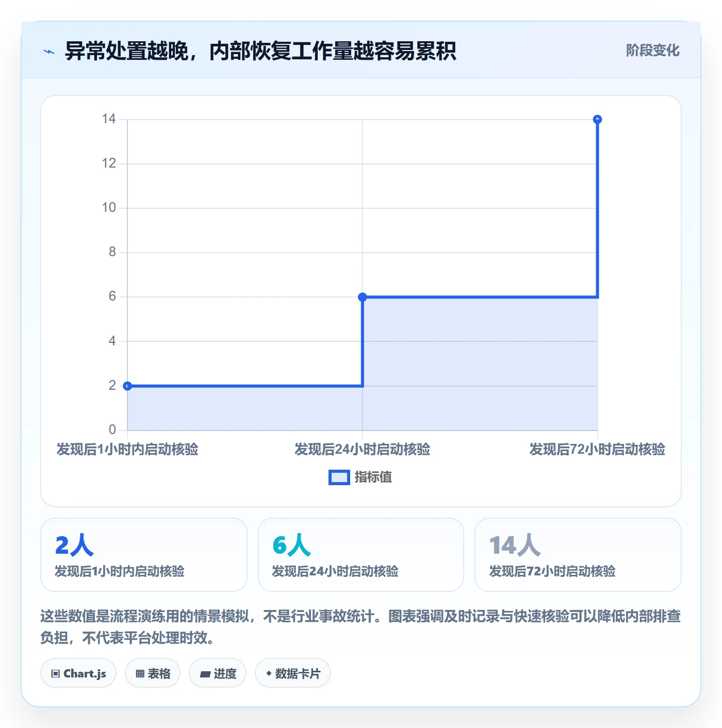Click the 指标值 legend label

[373, 477]
